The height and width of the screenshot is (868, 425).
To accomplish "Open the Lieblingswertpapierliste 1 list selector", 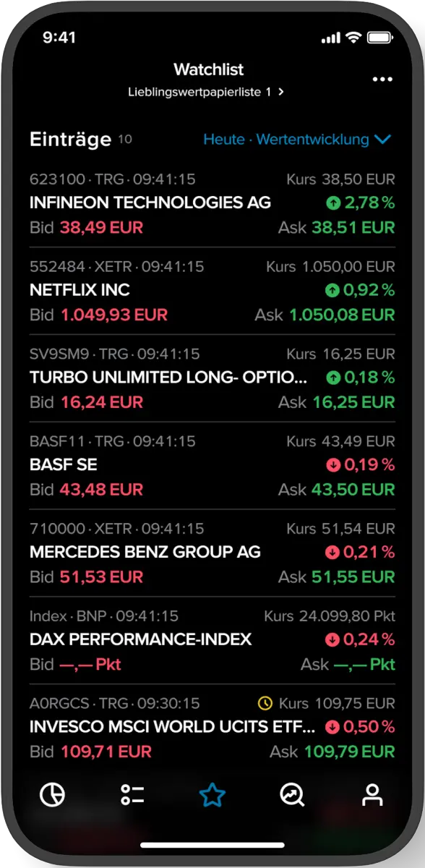I will (x=206, y=92).
